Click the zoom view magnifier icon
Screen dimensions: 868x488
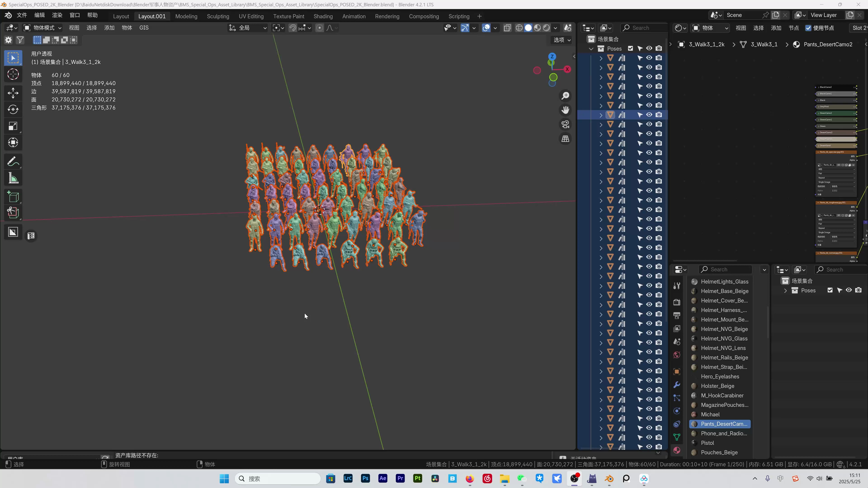tap(565, 96)
